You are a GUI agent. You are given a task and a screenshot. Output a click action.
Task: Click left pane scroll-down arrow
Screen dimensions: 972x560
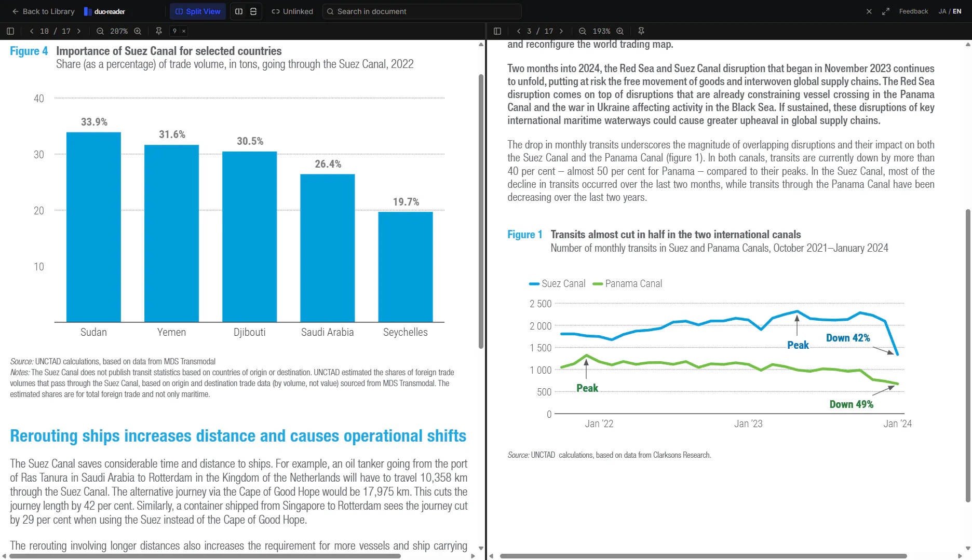tap(481, 548)
